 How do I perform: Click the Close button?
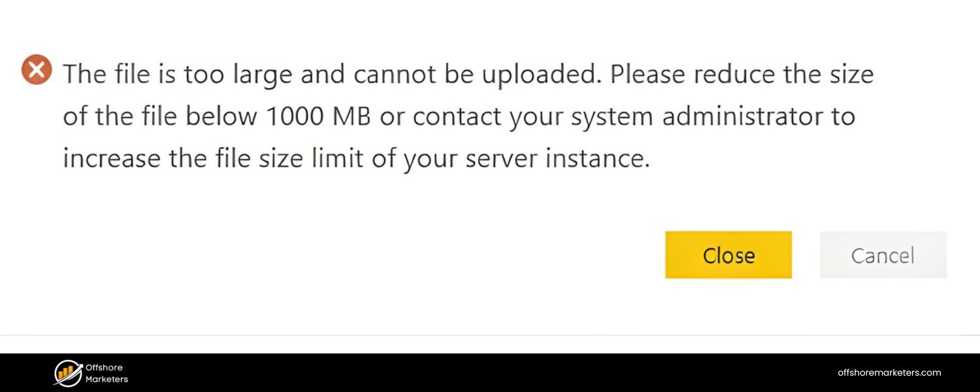pyautogui.click(x=728, y=255)
